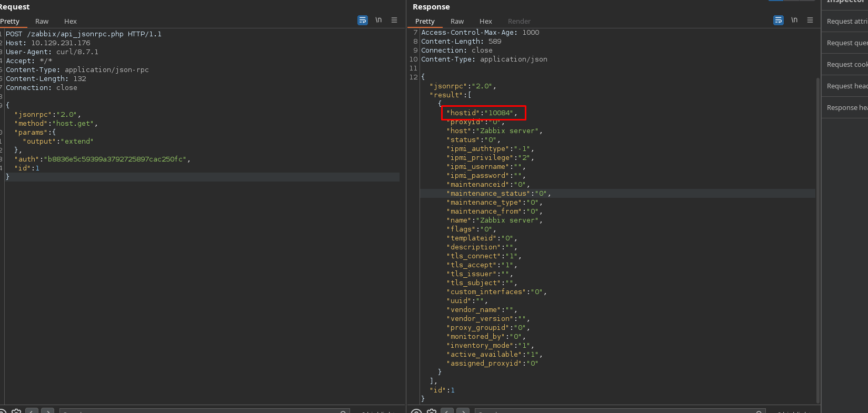Click "jsonrpc":"2.0" in the request body
Viewport: 868px width, 413px height.
(47, 114)
